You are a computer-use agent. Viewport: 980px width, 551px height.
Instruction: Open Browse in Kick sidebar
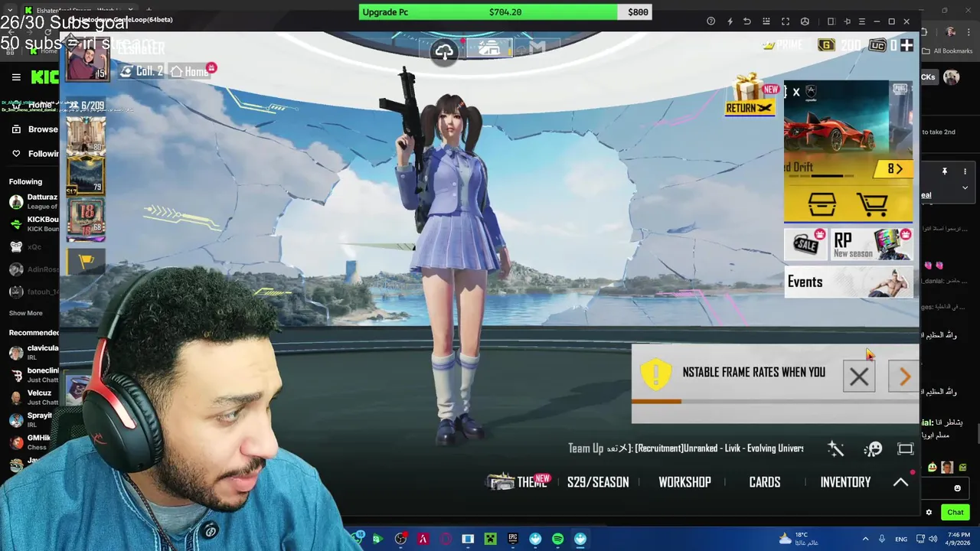pyautogui.click(x=34, y=129)
